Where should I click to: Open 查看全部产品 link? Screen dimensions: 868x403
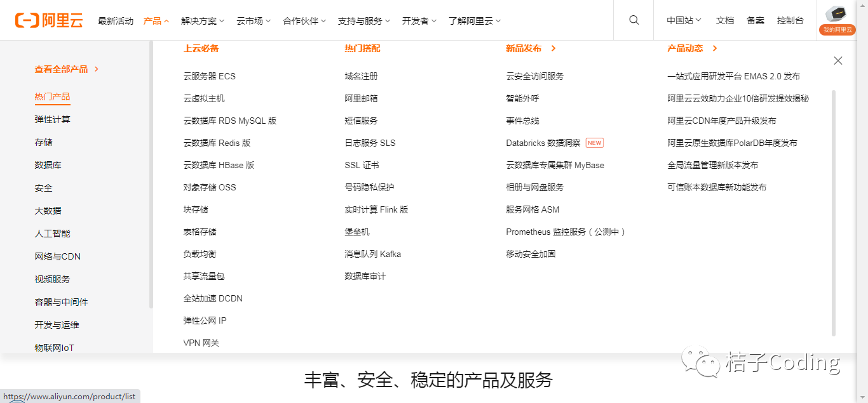click(61, 69)
